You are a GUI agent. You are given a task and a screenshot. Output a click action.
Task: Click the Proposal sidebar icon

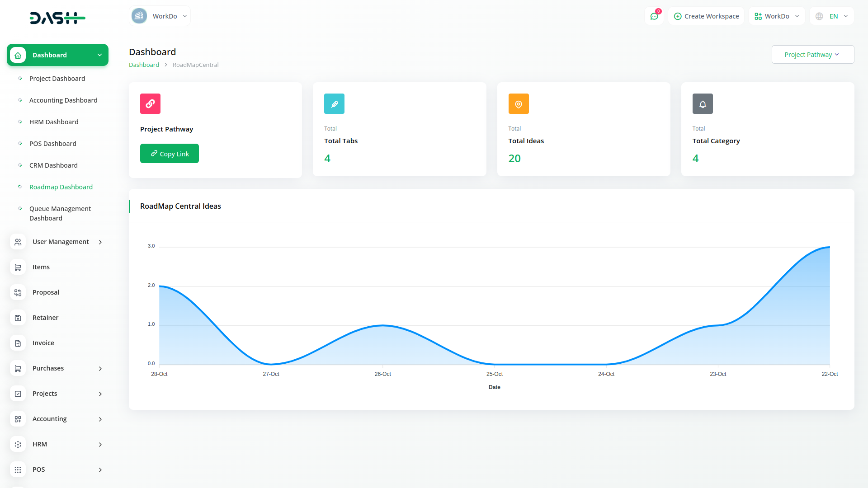[18, 293]
